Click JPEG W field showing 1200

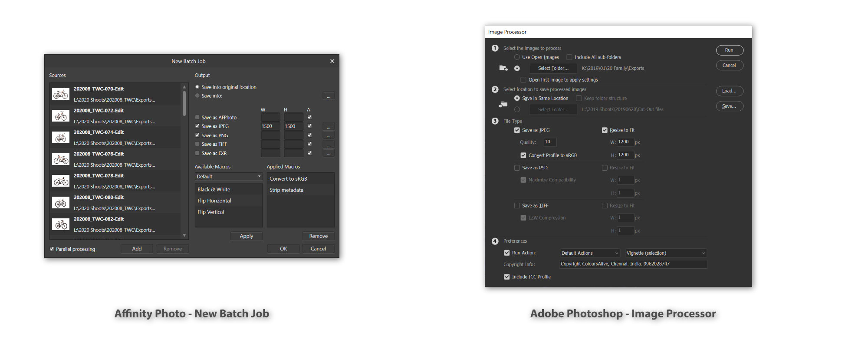click(625, 142)
